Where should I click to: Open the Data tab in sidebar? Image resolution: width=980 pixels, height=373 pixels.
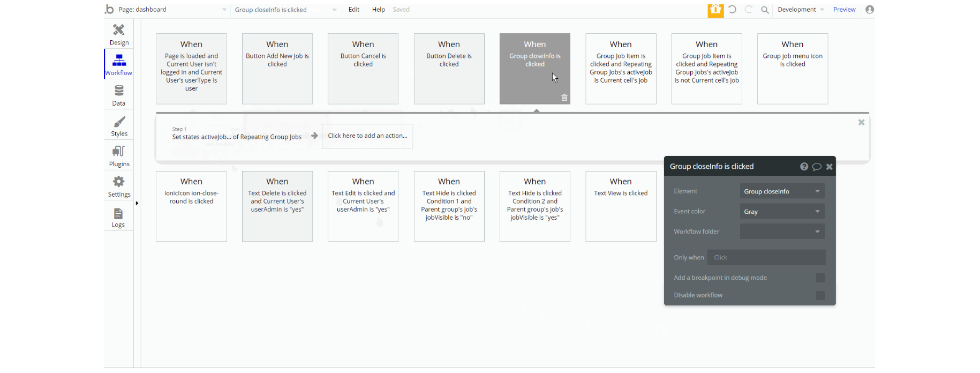point(119,95)
